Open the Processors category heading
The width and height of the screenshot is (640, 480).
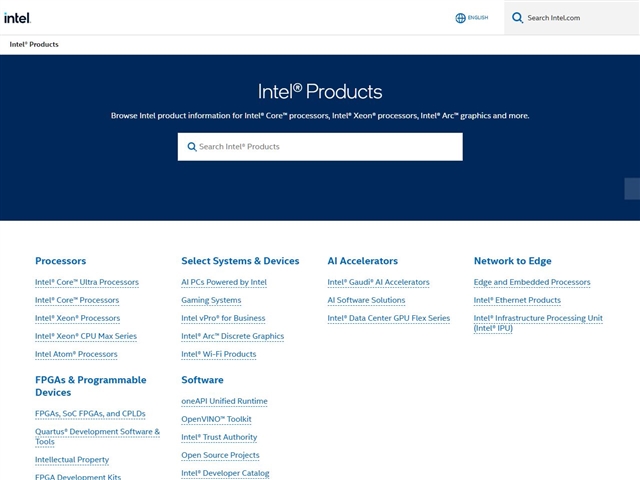[x=60, y=261]
